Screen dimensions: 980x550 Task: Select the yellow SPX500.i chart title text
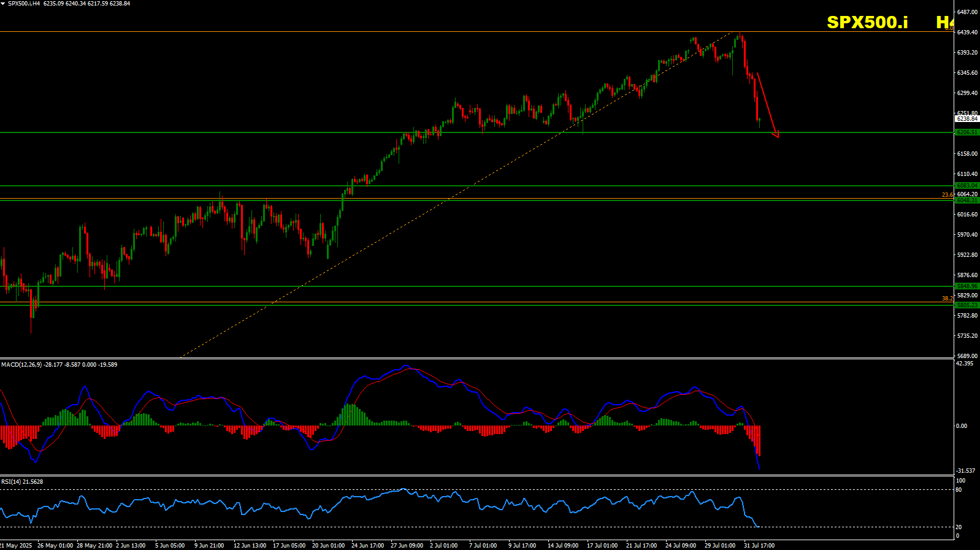click(x=867, y=22)
